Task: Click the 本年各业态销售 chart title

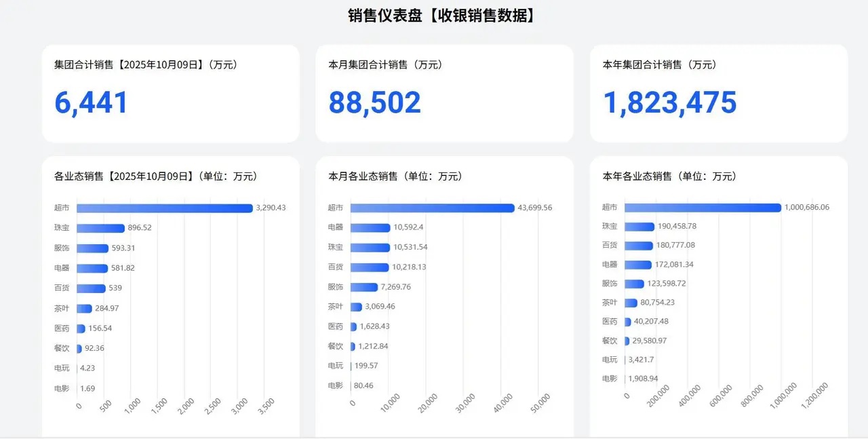Action: point(669,176)
